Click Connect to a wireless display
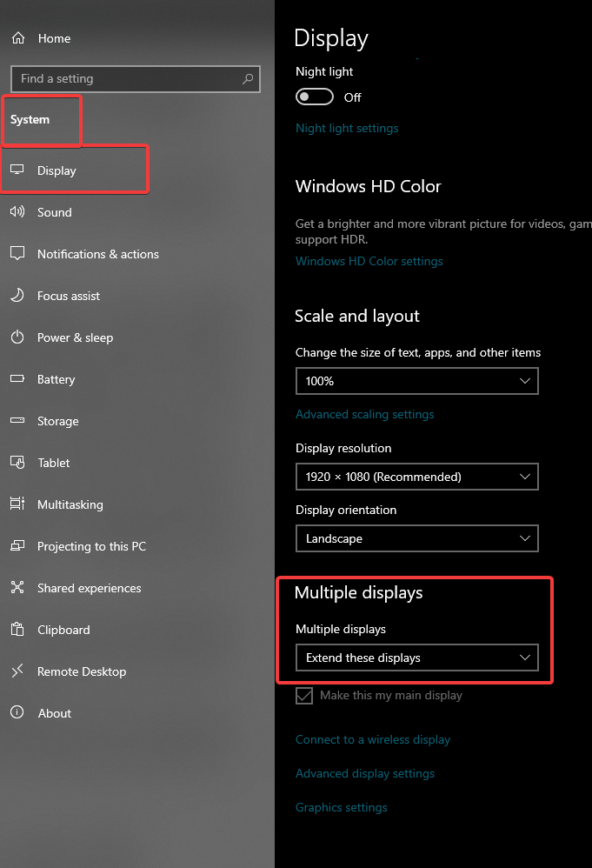 click(x=373, y=739)
